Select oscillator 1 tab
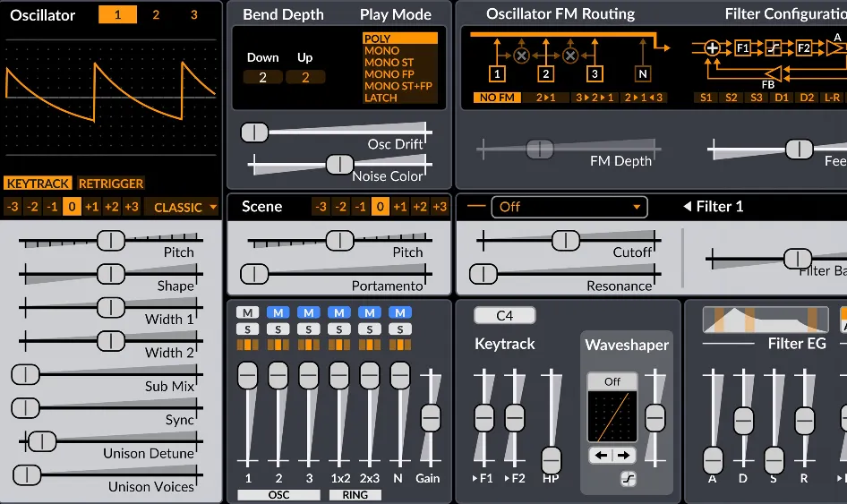Viewport: 847px width, 504px height. [x=118, y=14]
